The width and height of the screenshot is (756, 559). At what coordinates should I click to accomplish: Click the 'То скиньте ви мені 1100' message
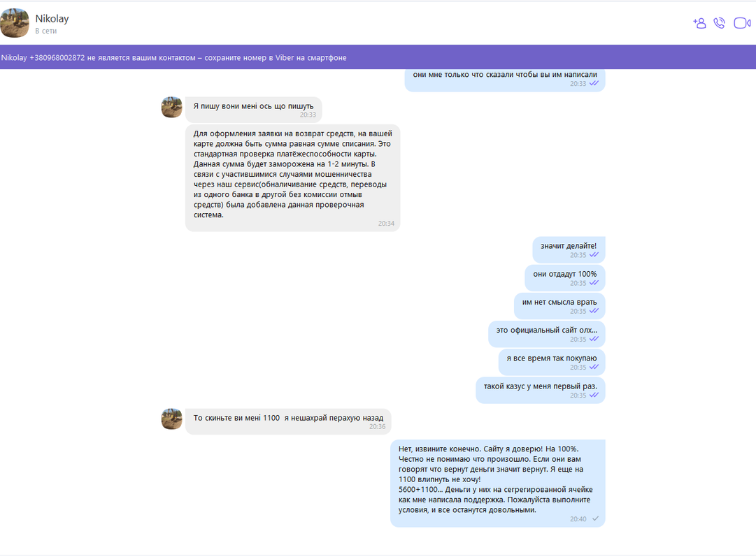tap(288, 421)
